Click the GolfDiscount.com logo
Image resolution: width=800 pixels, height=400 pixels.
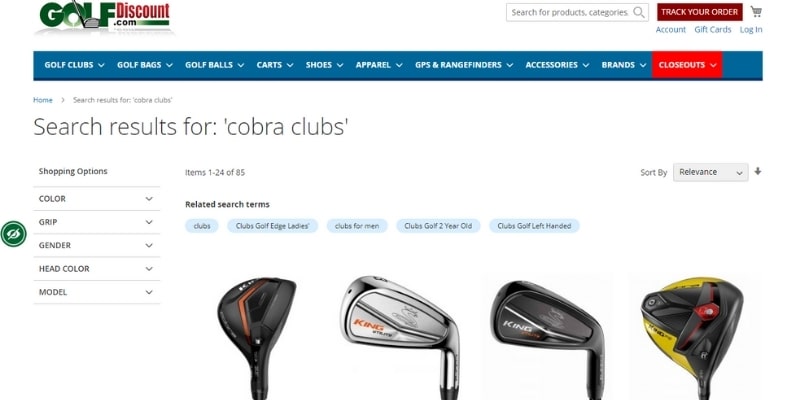point(105,16)
